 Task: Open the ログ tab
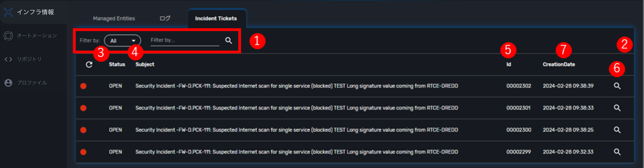click(165, 18)
